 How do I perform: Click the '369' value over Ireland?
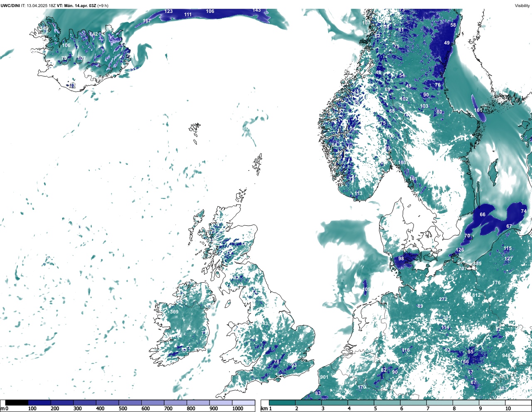pyautogui.click(x=174, y=312)
